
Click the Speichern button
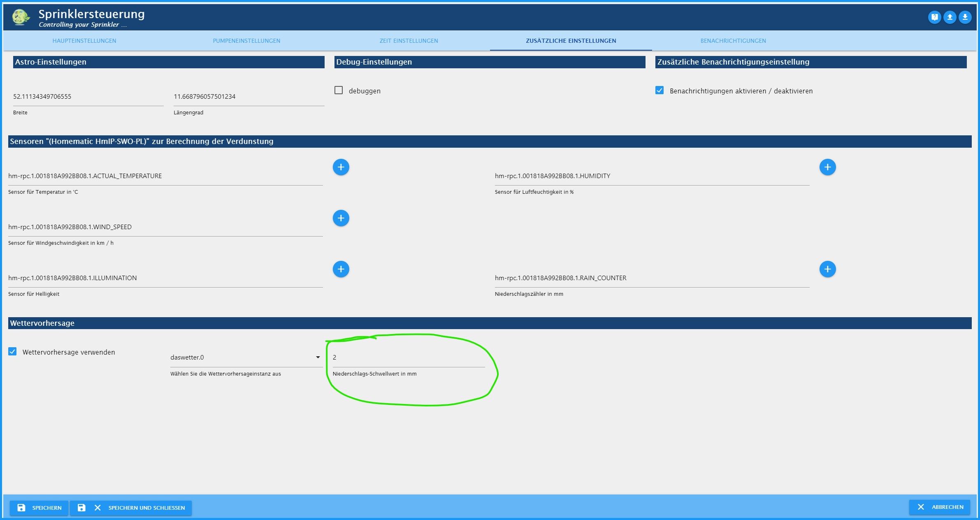point(39,508)
